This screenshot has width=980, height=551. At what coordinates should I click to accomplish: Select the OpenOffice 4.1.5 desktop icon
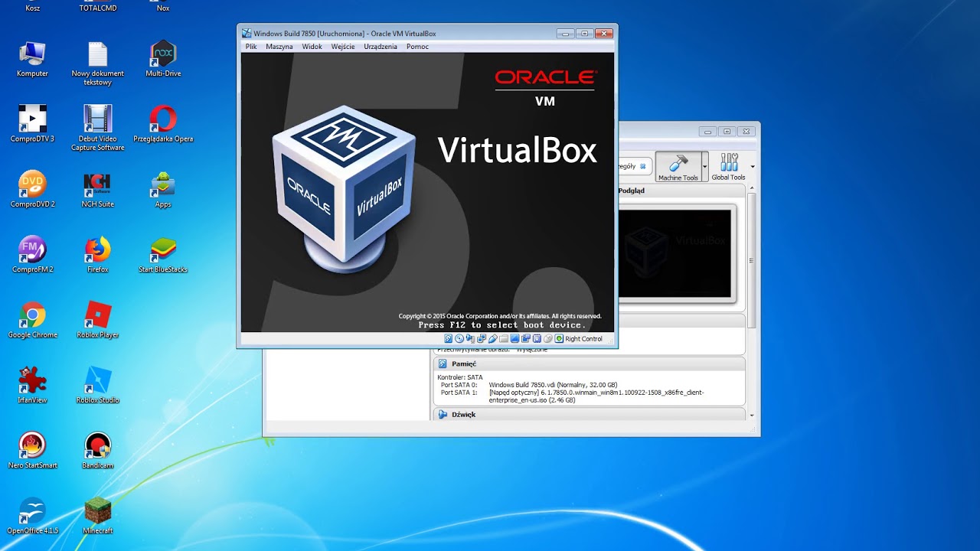(32, 515)
